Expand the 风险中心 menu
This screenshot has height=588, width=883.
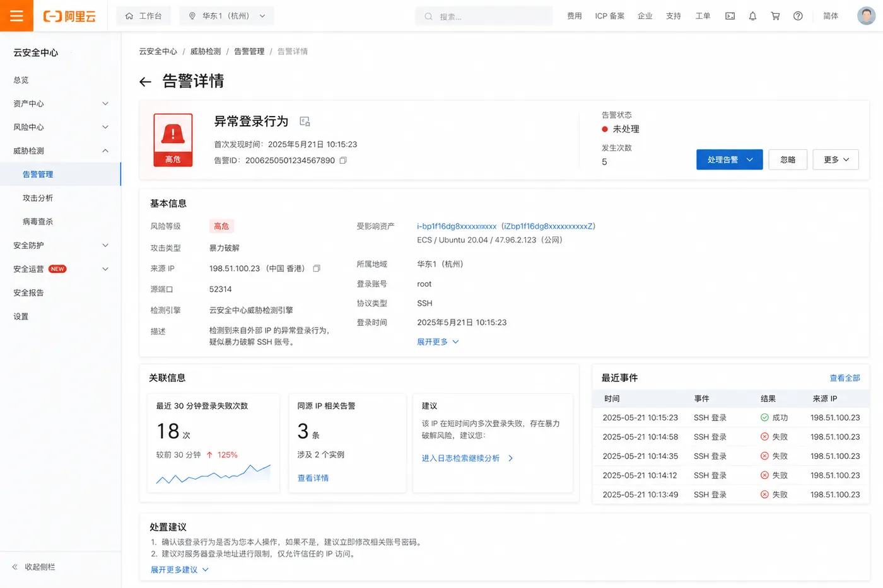click(x=61, y=127)
